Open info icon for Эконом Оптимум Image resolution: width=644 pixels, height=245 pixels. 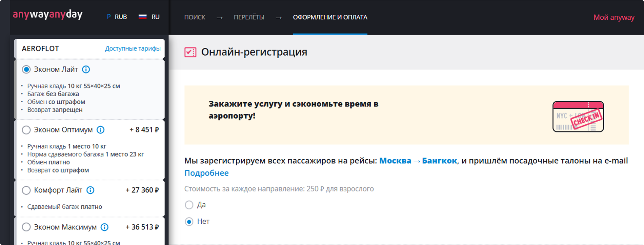[x=101, y=130]
